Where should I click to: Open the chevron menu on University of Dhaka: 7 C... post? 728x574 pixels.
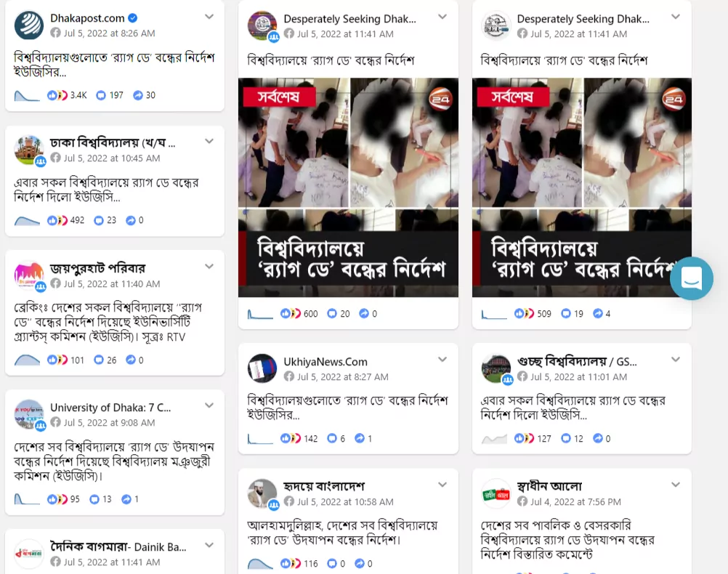(209, 405)
